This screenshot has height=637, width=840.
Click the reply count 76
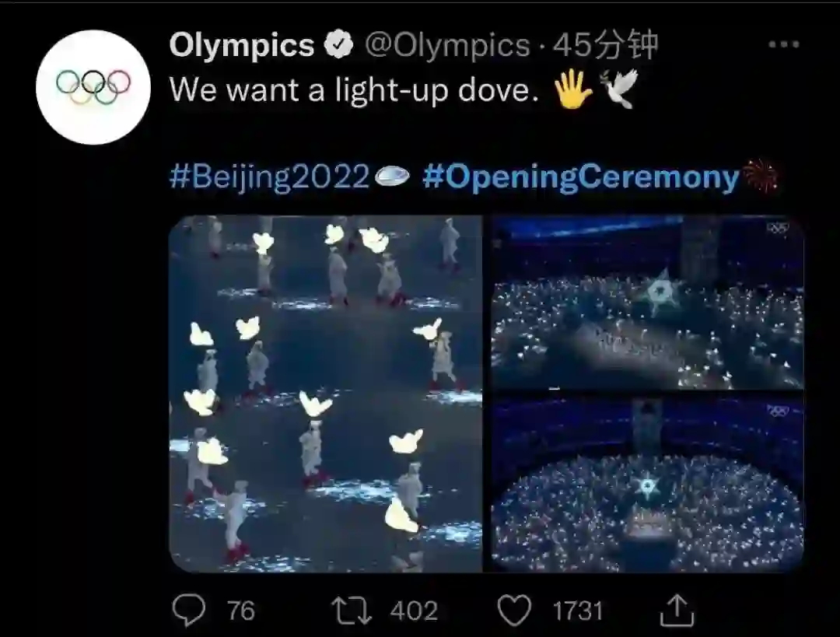click(x=241, y=611)
